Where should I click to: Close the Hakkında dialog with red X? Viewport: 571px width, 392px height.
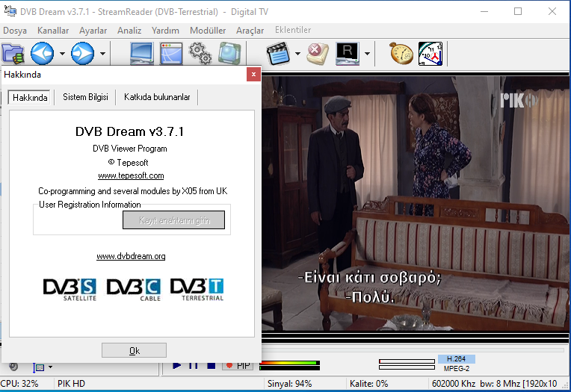pos(253,75)
